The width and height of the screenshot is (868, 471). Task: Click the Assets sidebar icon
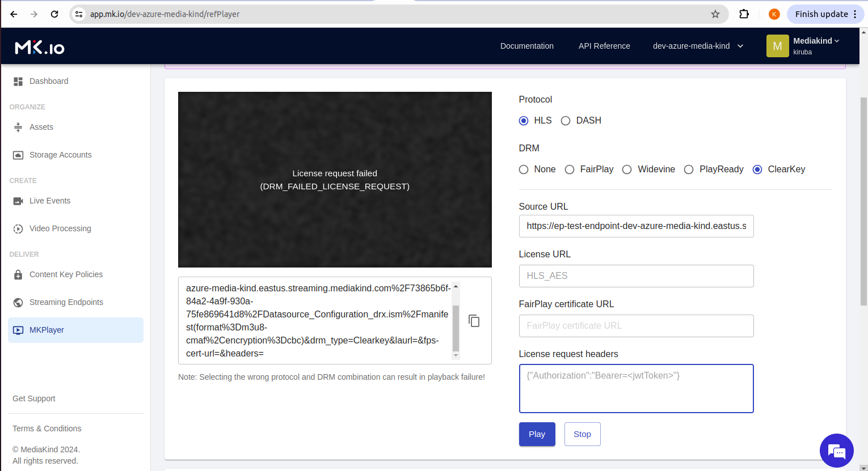pos(18,128)
